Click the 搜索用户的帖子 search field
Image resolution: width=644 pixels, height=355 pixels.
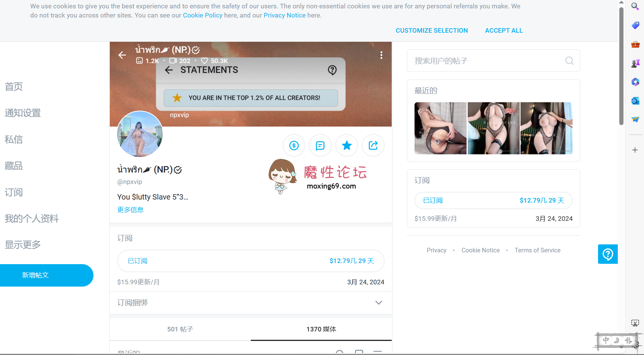pos(475,61)
